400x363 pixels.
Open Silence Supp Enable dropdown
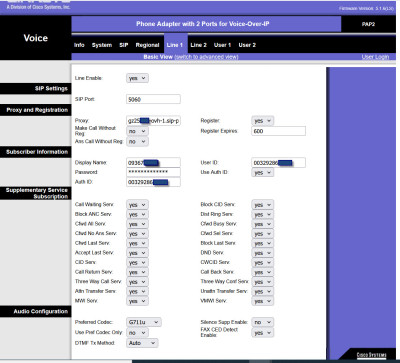coord(263,322)
